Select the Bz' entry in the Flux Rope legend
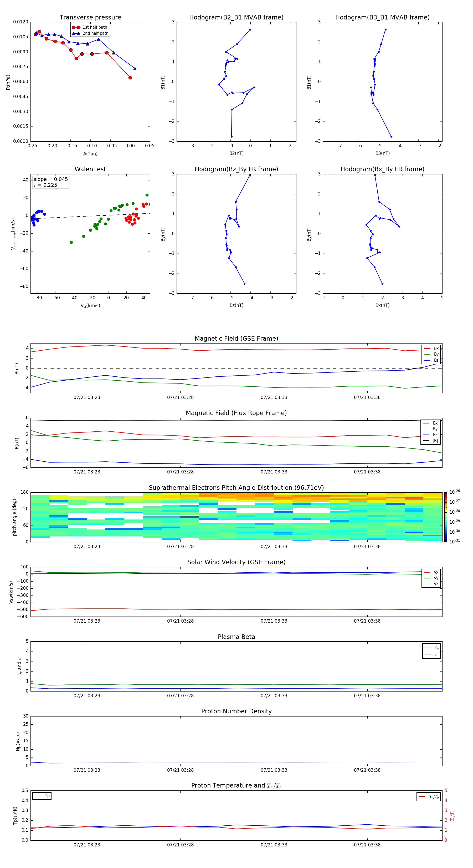 (x=431, y=435)
